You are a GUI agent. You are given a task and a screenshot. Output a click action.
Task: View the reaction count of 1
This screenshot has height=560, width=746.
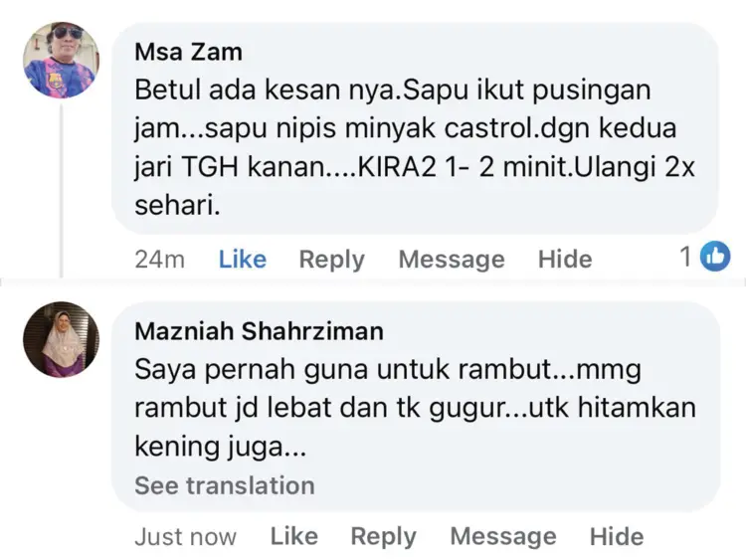[685, 257]
